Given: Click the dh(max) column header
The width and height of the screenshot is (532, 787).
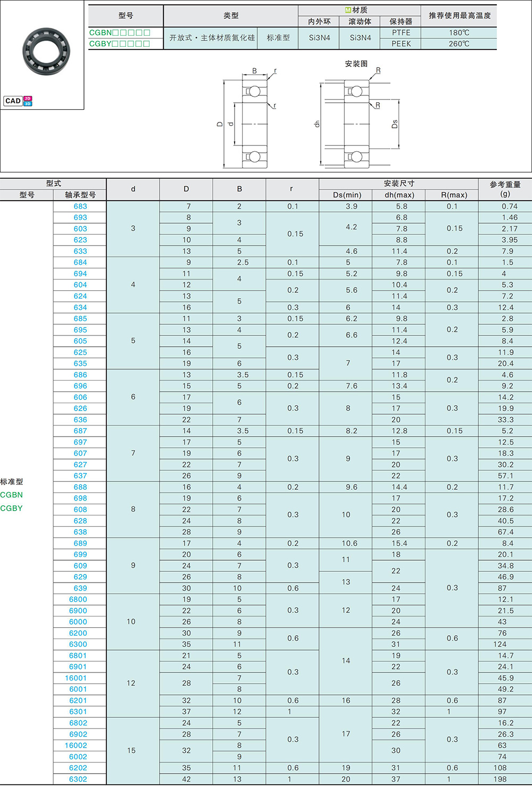Looking at the screenshot, I should click(399, 195).
